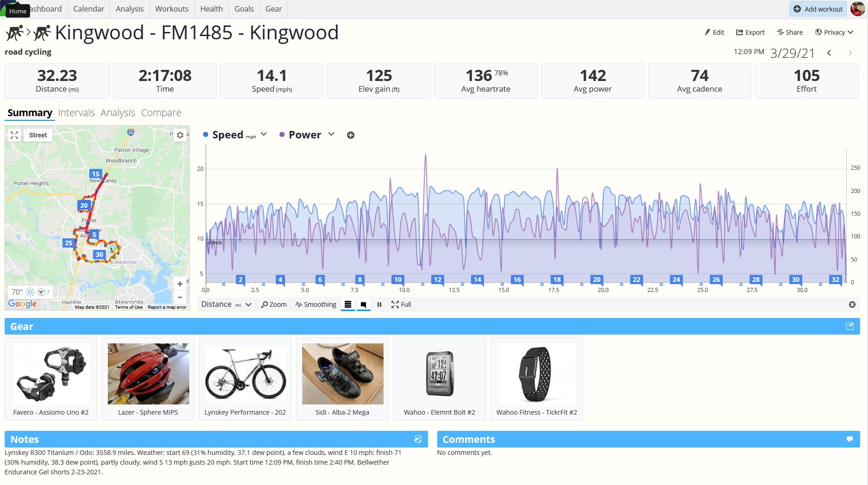
Task: Select the Lynskey Performance bike thumbnail
Action: [x=245, y=374]
